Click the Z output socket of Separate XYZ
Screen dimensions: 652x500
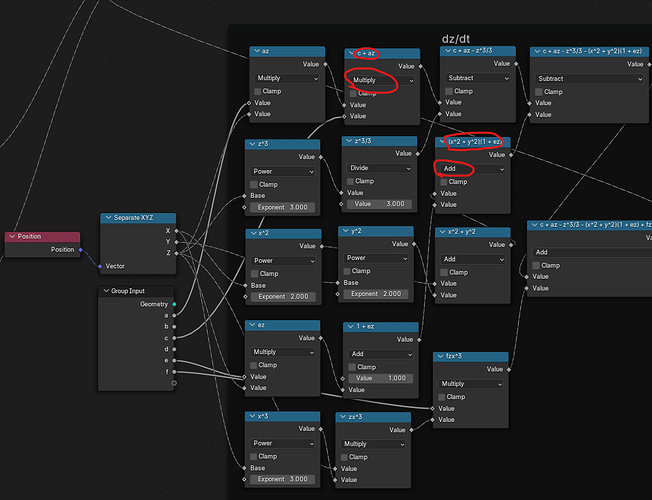click(176, 253)
